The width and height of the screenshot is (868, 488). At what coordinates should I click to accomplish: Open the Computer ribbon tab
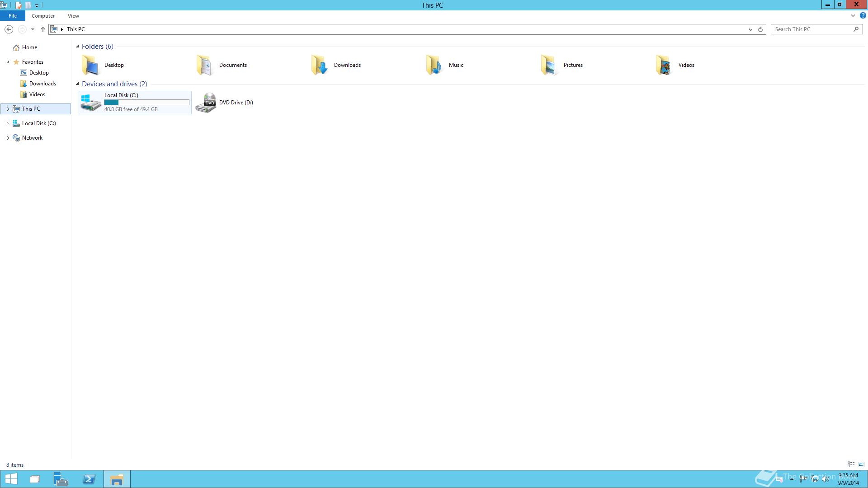(43, 16)
